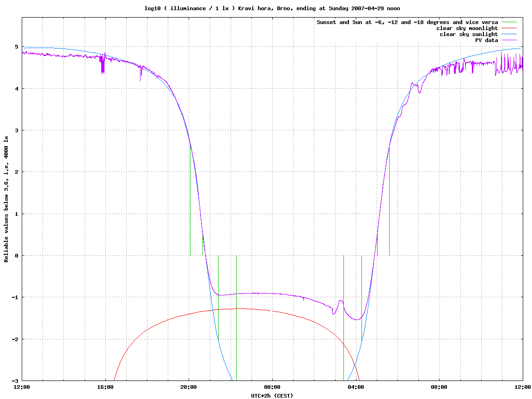Click the red moonlight legend line sample
The width and height of the screenshot is (532, 399).
[x=509, y=28]
